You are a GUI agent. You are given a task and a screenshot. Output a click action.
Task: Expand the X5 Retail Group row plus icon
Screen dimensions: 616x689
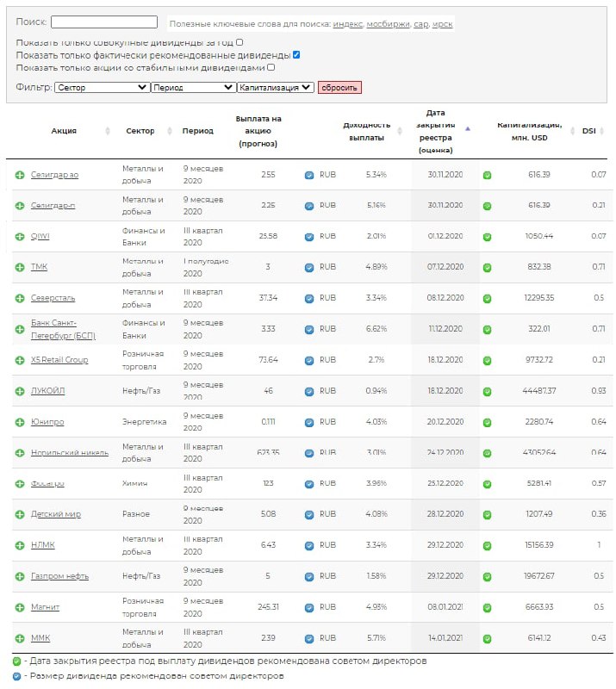point(20,360)
